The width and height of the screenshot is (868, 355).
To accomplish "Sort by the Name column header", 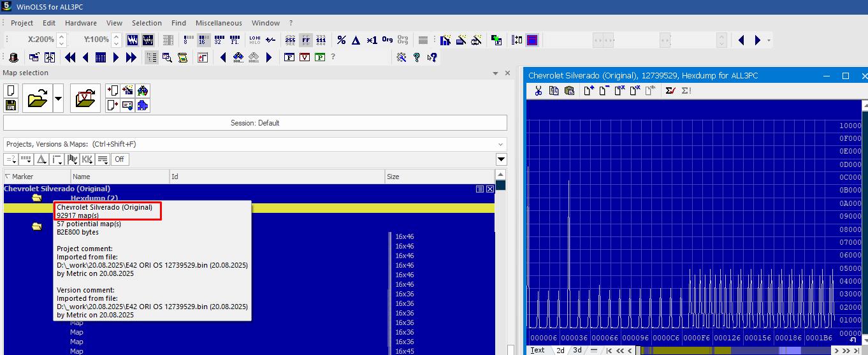I will click(x=120, y=177).
